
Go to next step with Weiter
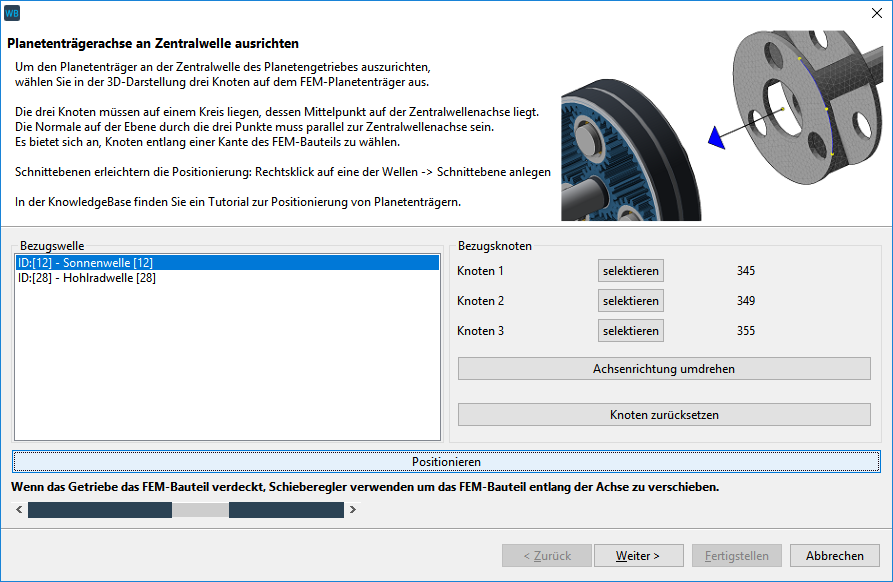coord(638,556)
